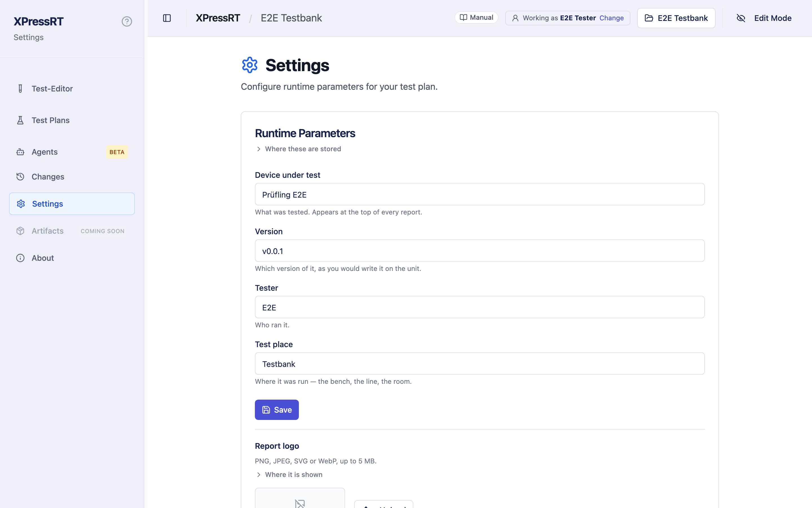Click the Artifacts sidebar entry

coord(72,231)
